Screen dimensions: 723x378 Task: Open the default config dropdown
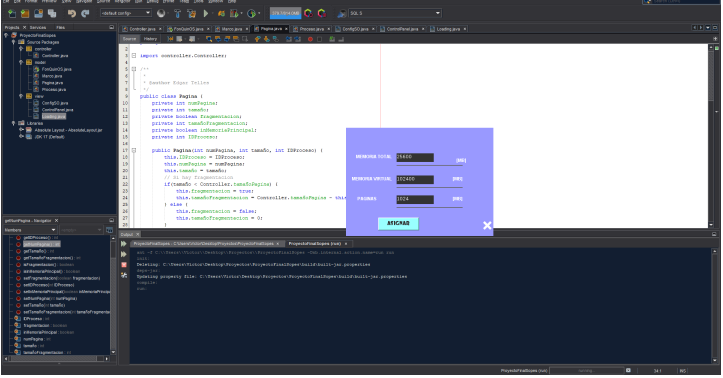126,13
